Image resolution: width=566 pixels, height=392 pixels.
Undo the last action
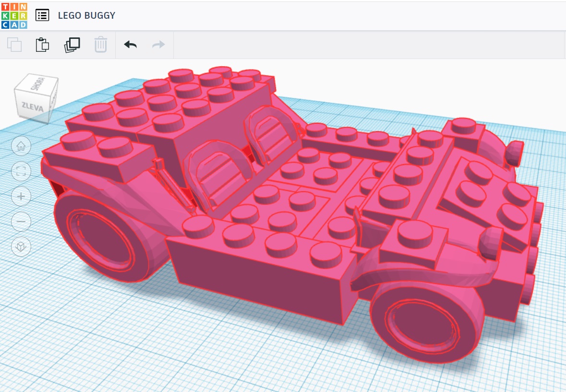[130, 45]
